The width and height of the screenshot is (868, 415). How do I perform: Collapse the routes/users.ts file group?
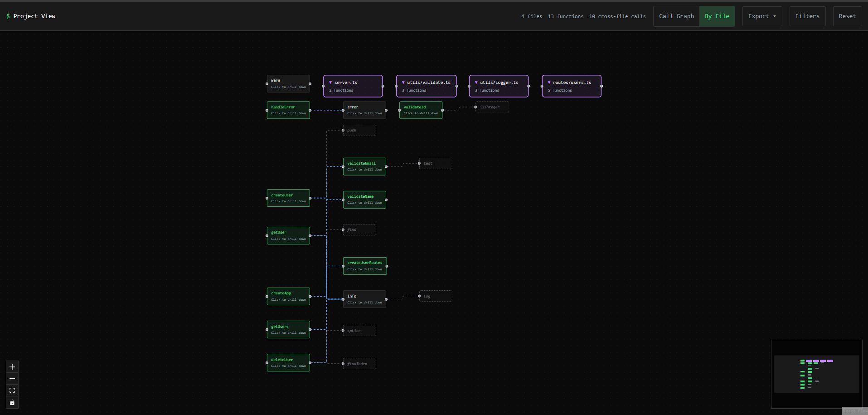[x=549, y=83]
